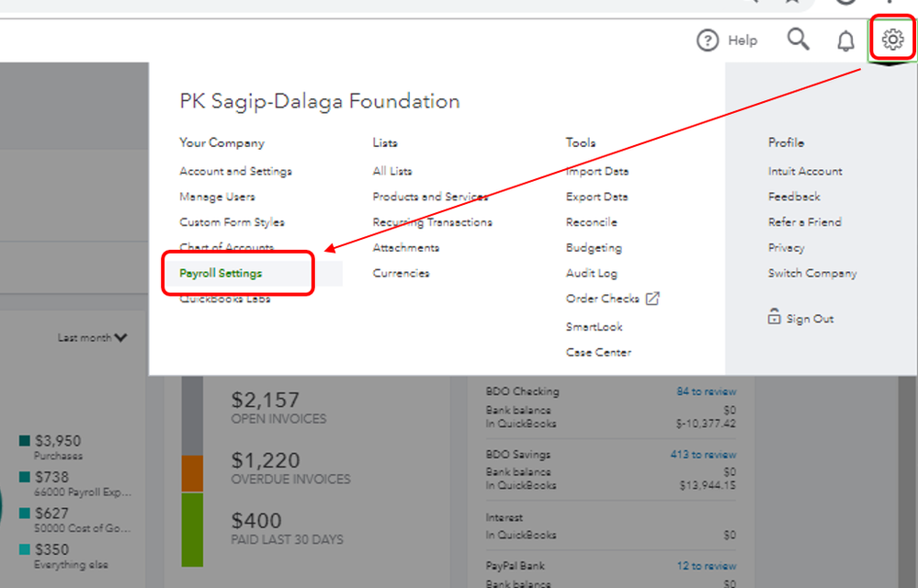
Task: Click the orange overdue invoices bar segment
Action: (192, 473)
